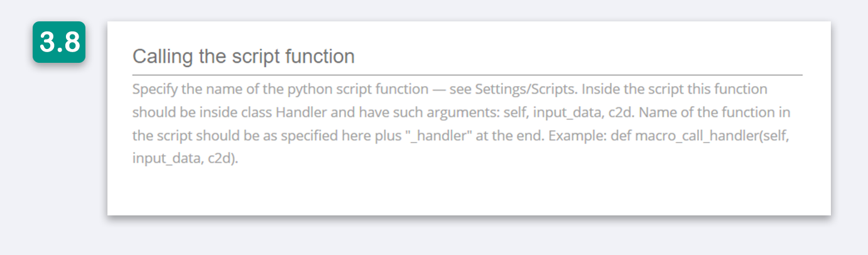Click the final line "input_data, c2d)."
This screenshot has height=255, width=868.
tap(185, 158)
